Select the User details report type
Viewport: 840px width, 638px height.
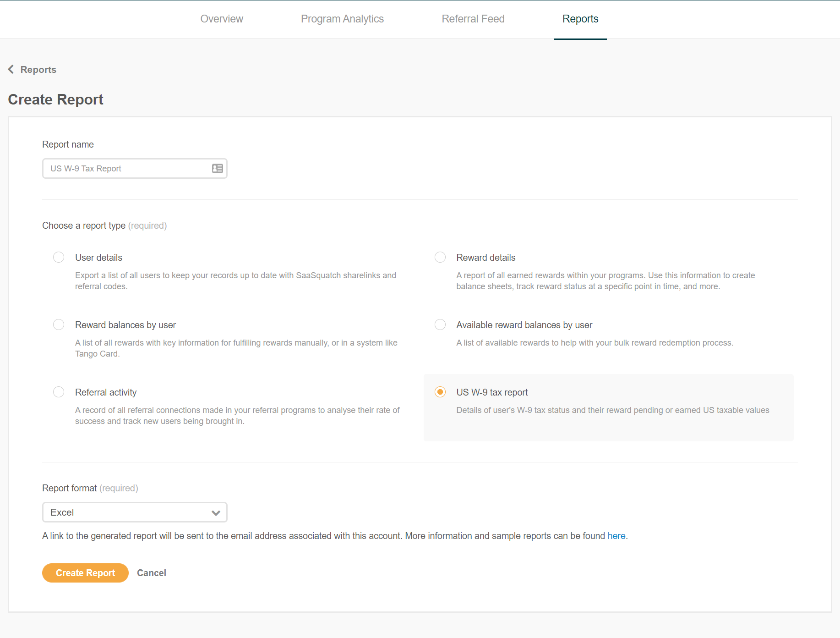[x=59, y=257]
